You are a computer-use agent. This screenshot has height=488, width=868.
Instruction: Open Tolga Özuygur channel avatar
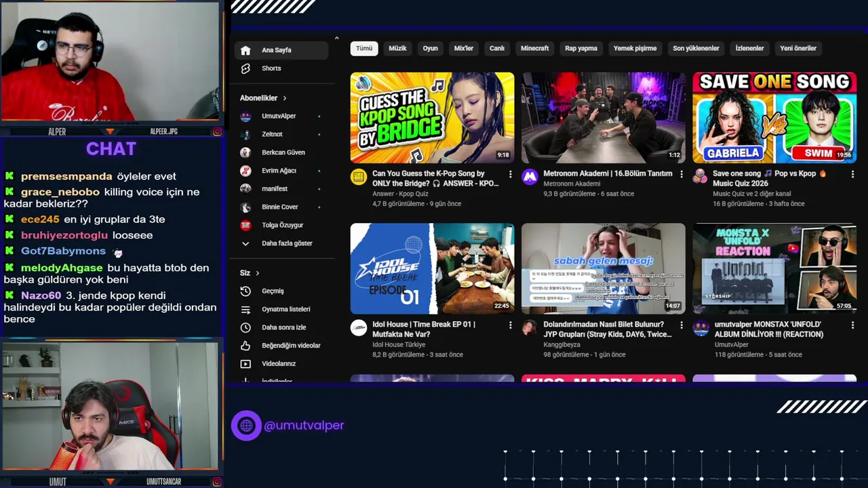[x=245, y=225]
